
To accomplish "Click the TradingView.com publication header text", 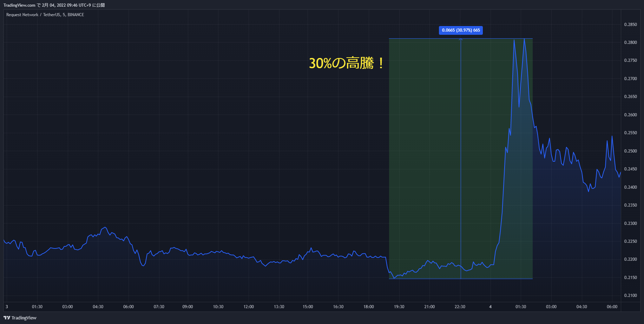I will [x=54, y=5].
